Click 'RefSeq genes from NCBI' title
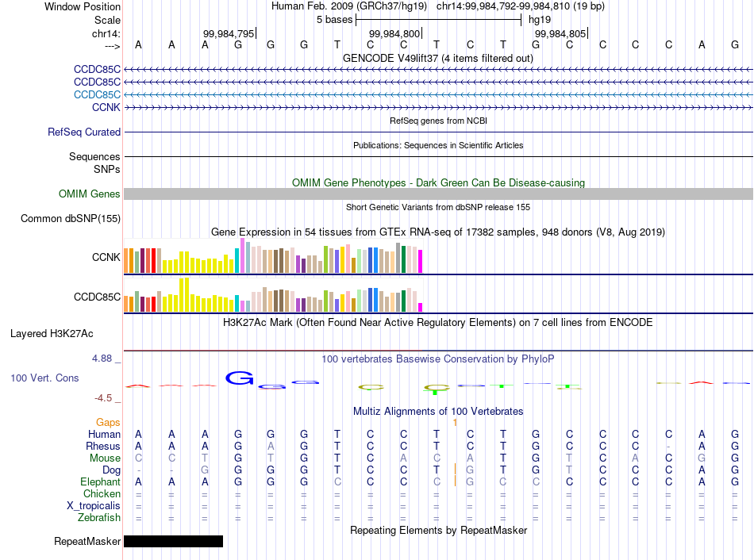This screenshot has height=560, width=754. (x=438, y=121)
